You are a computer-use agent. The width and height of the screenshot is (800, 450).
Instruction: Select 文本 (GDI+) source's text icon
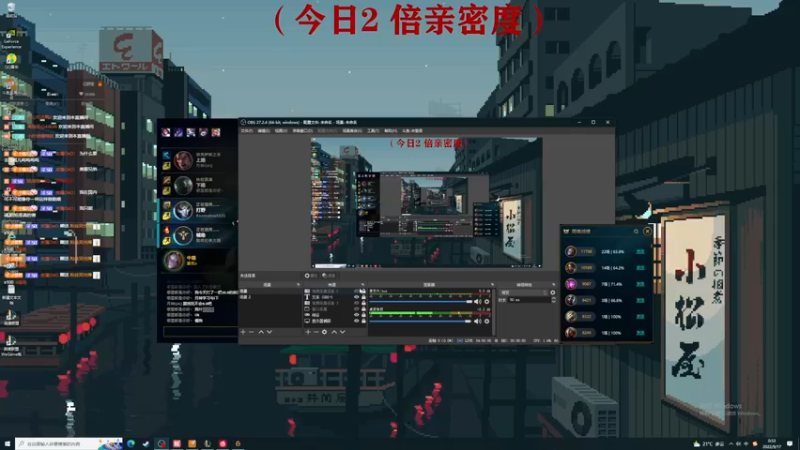[307, 297]
